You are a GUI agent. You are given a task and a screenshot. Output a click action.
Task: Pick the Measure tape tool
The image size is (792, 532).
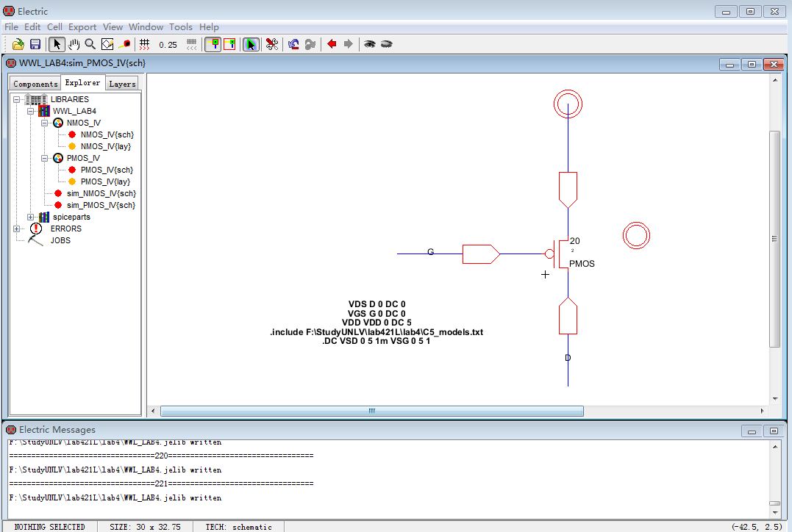click(x=124, y=44)
